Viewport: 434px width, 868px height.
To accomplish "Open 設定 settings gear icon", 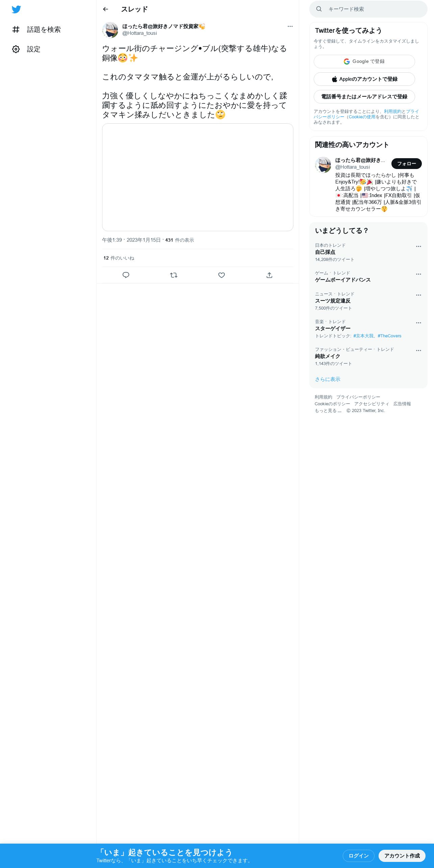I will tap(16, 49).
